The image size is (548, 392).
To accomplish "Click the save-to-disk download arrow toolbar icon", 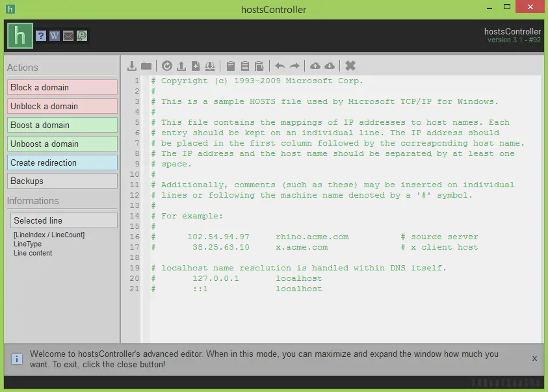I will pos(132,66).
